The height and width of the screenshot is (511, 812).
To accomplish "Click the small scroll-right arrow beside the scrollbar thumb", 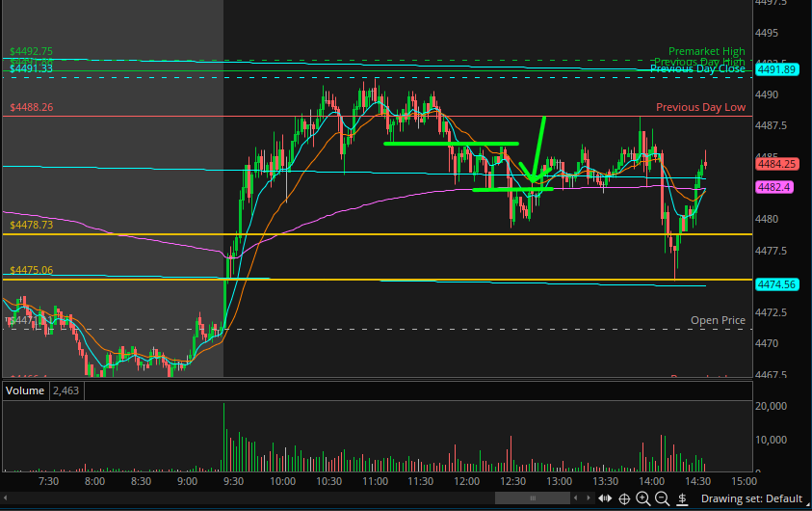I will (x=588, y=498).
